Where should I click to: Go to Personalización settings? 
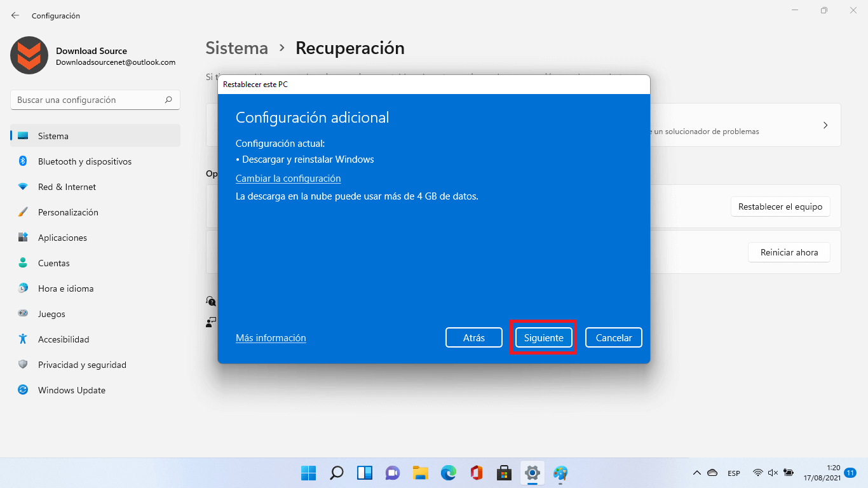click(x=95, y=212)
